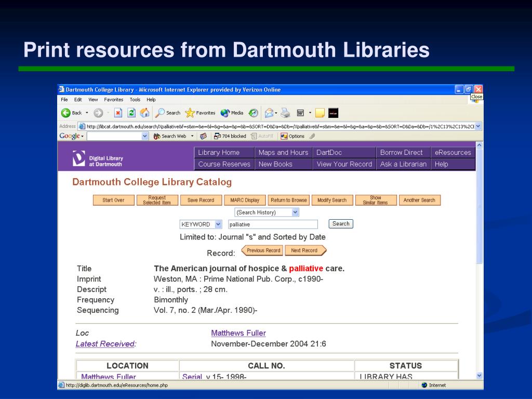Open the Favorites menu

pos(114,100)
